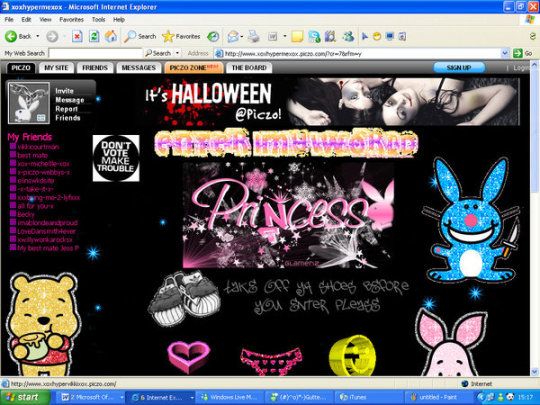540x405 pixels.
Task: Refresh the page with the green arrows icon
Action: pyautogui.click(x=94, y=36)
